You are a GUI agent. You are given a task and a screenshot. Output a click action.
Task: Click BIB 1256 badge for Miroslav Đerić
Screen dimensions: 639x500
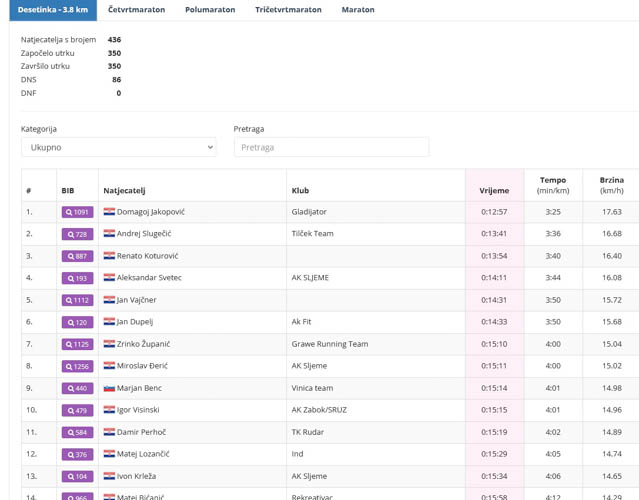pyautogui.click(x=77, y=366)
